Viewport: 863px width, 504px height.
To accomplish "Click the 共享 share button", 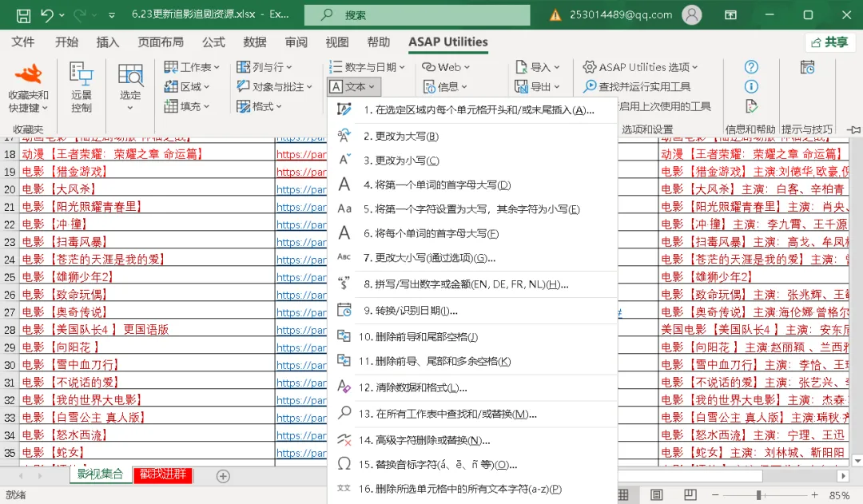I will [830, 42].
